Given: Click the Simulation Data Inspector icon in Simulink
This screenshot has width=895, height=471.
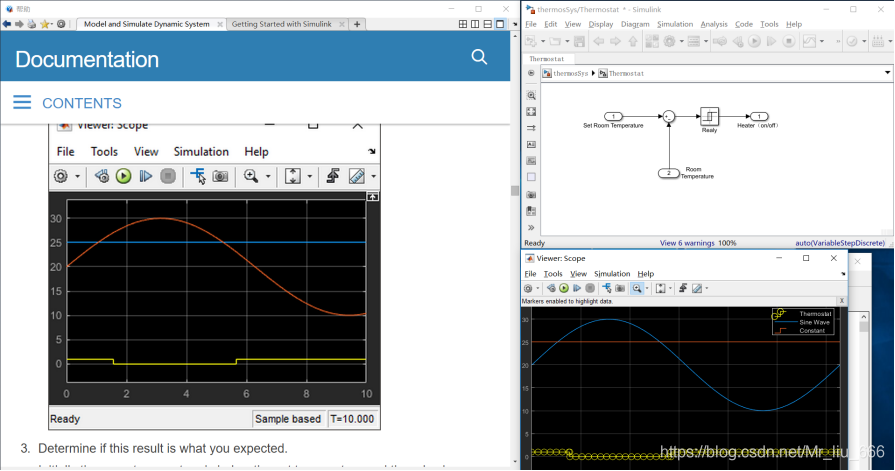Looking at the screenshot, I should 809,41.
